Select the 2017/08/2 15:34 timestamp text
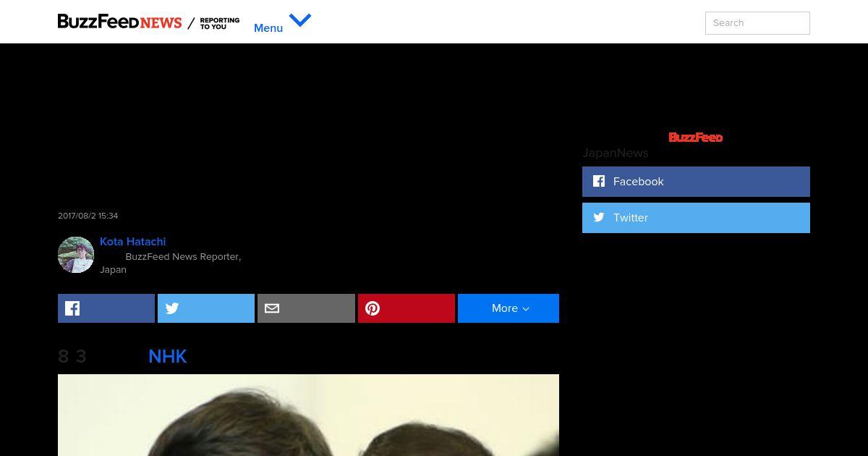Image resolution: width=868 pixels, height=456 pixels. (x=88, y=216)
